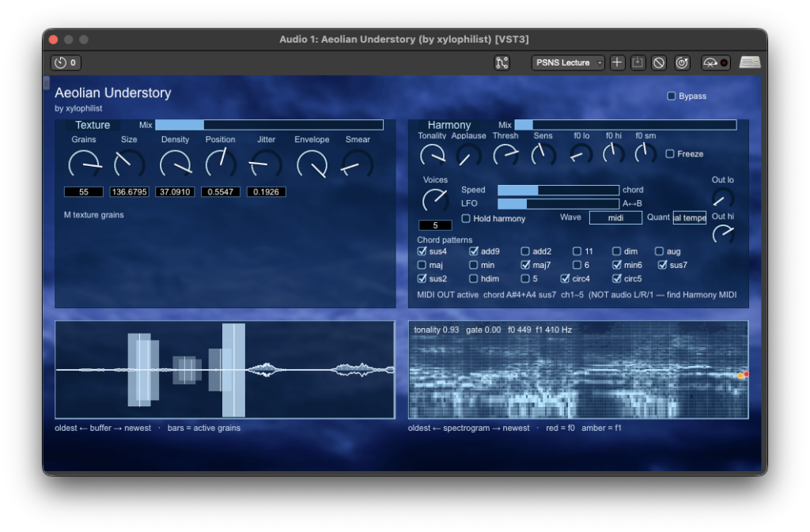The width and height of the screenshot is (810, 532).
Task: Click the Out hi knob
Action: (x=723, y=234)
